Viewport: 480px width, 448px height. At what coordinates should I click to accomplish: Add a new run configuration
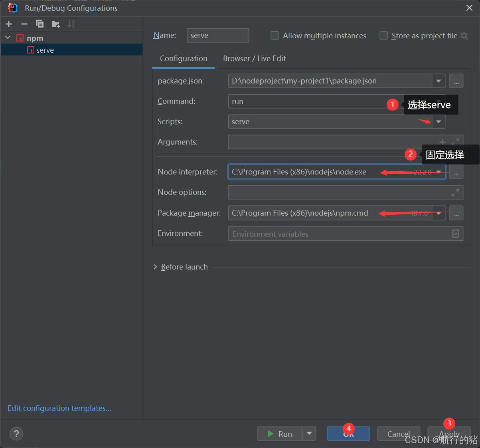8,24
